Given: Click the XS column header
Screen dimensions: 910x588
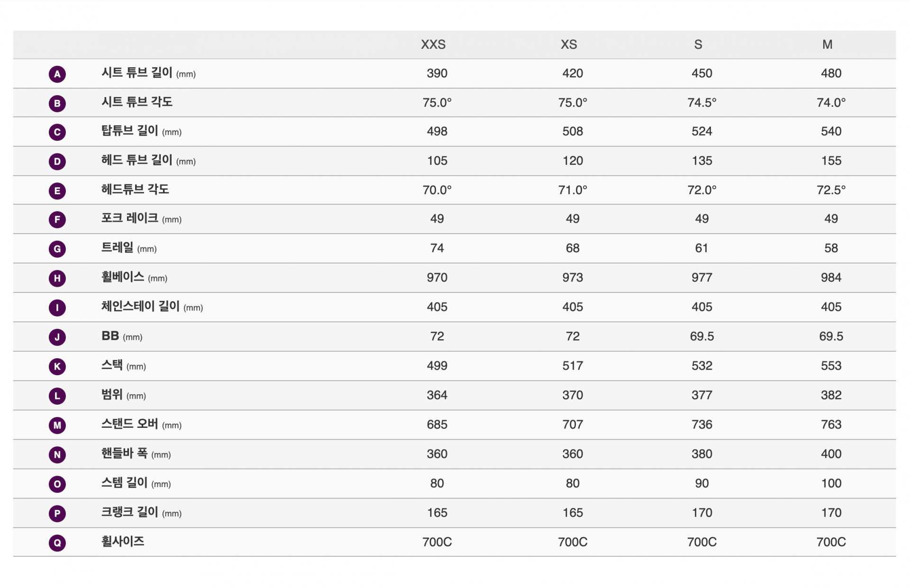Looking at the screenshot, I should pos(569,45).
